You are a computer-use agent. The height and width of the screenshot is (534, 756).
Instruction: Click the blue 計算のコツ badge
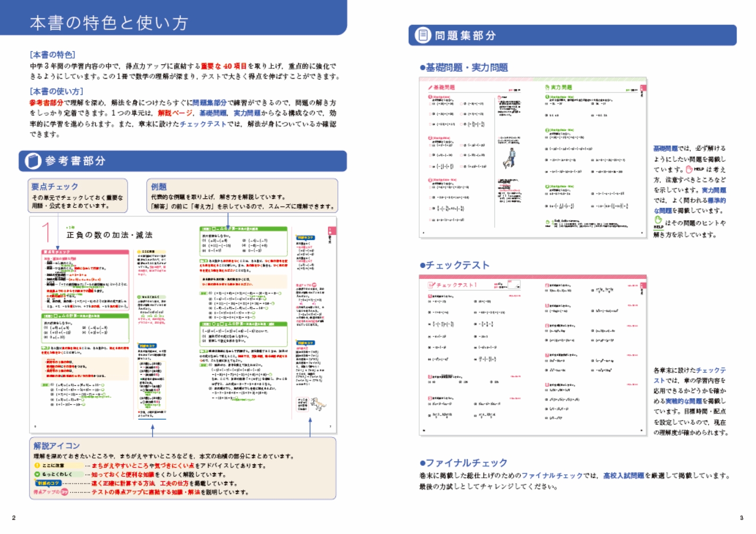(x=48, y=483)
